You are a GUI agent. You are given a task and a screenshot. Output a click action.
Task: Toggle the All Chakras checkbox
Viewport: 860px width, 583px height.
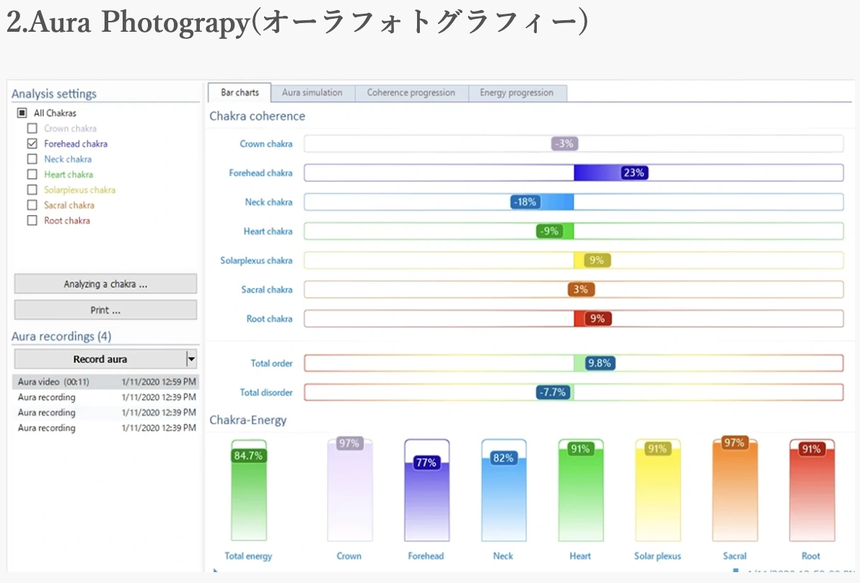[x=23, y=113]
